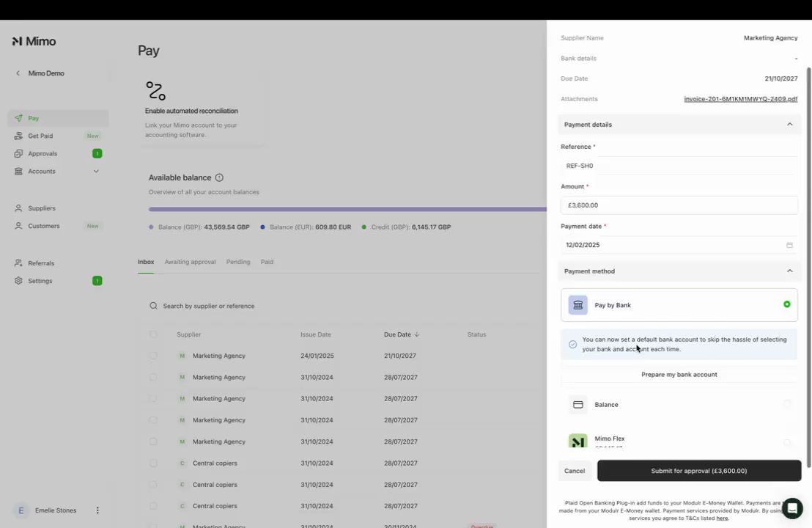Switch to the Awaiting approval tab
Screen dimensions: 812x528
point(190,262)
